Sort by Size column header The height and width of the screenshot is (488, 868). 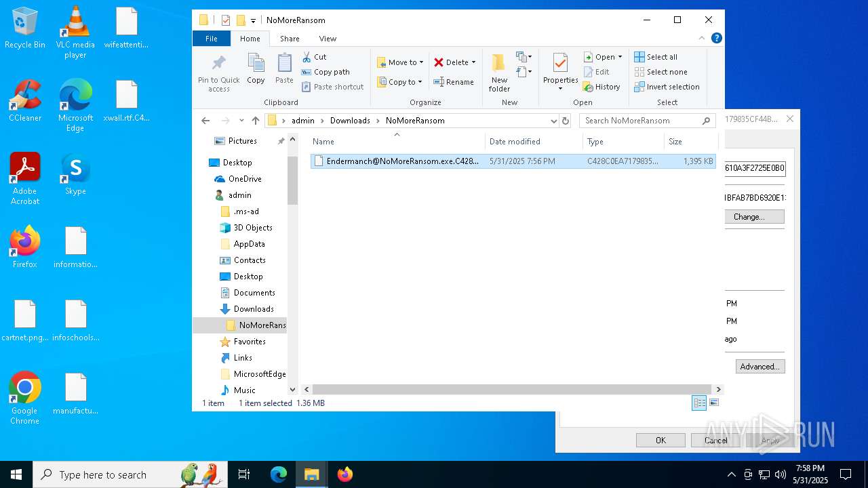point(691,142)
